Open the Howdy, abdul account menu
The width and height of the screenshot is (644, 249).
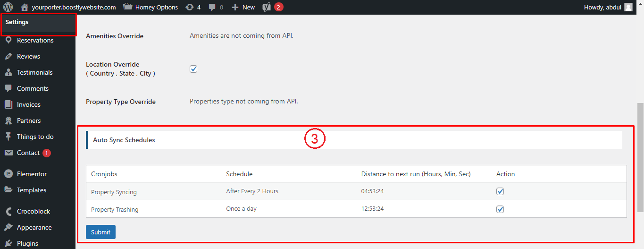pyautogui.click(x=608, y=7)
